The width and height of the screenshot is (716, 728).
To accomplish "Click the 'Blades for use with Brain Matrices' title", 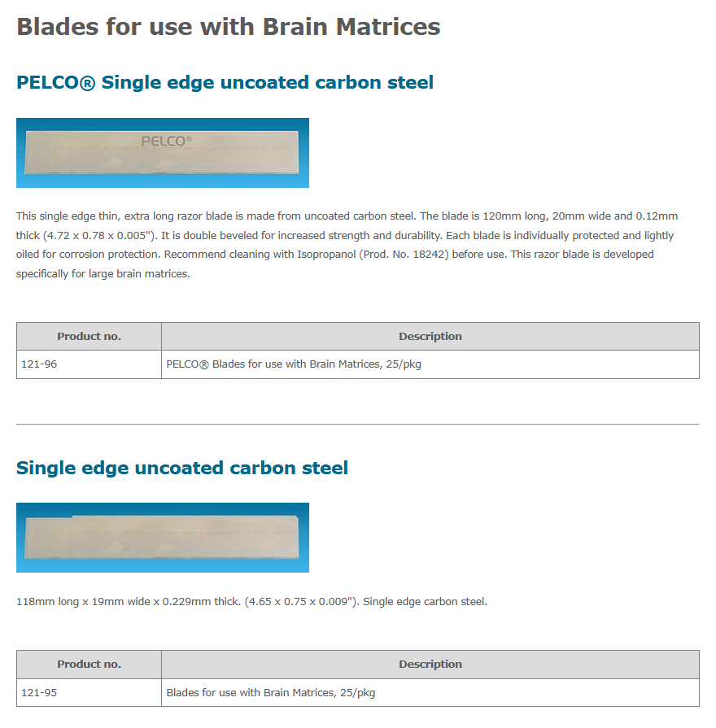I will (x=228, y=27).
